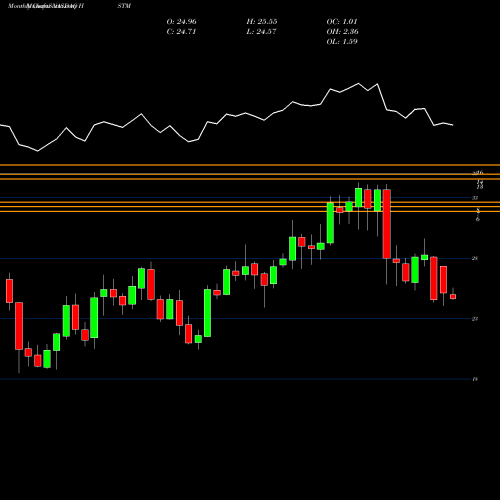Click the 'STM' ticker label
Screen dimensions: 500x500
click(124, 6)
